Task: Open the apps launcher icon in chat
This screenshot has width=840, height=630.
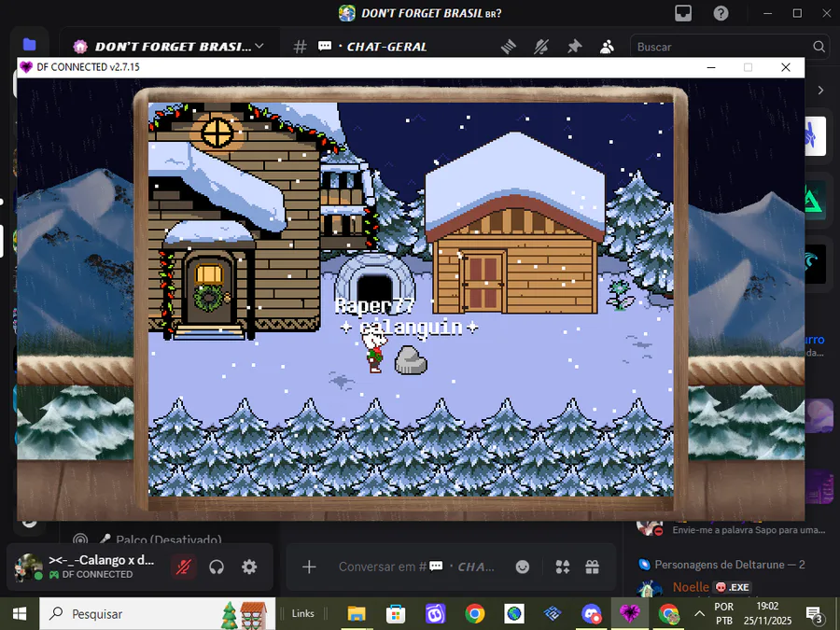Action: pos(563,567)
